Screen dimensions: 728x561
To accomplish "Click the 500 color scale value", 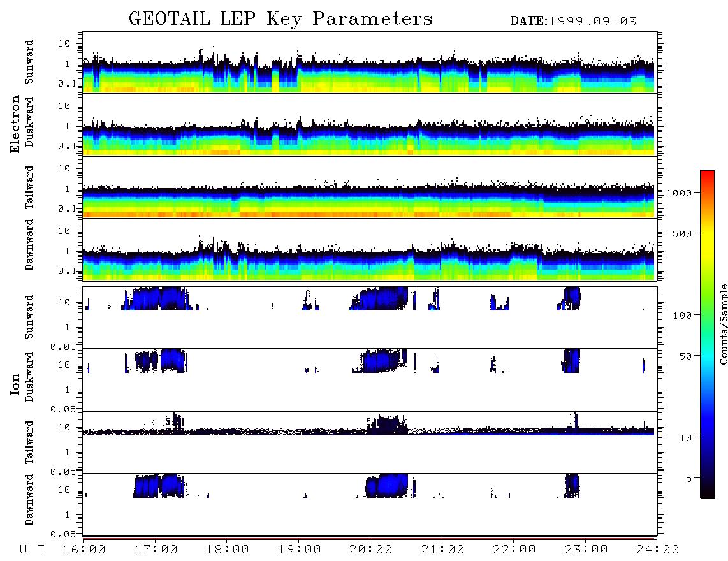I will pyautogui.click(x=683, y=233).
